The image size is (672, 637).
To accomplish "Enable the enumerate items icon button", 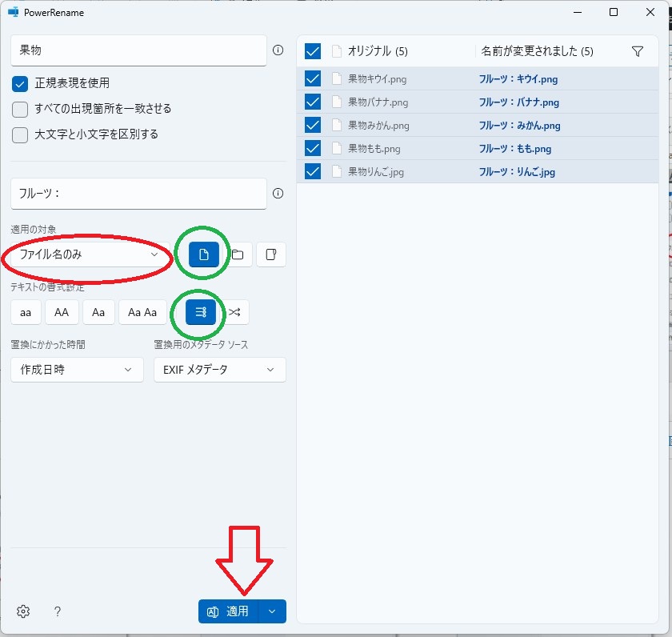I will [x=201, y=312].
